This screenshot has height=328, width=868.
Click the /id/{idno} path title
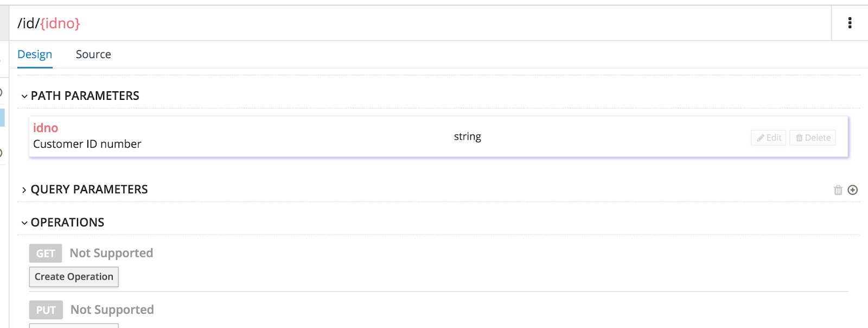pyautogui.click(x=49, y=23)
